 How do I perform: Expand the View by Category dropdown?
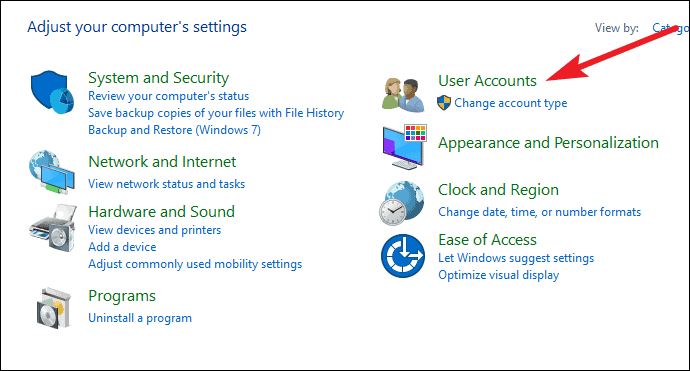(670, 28)
